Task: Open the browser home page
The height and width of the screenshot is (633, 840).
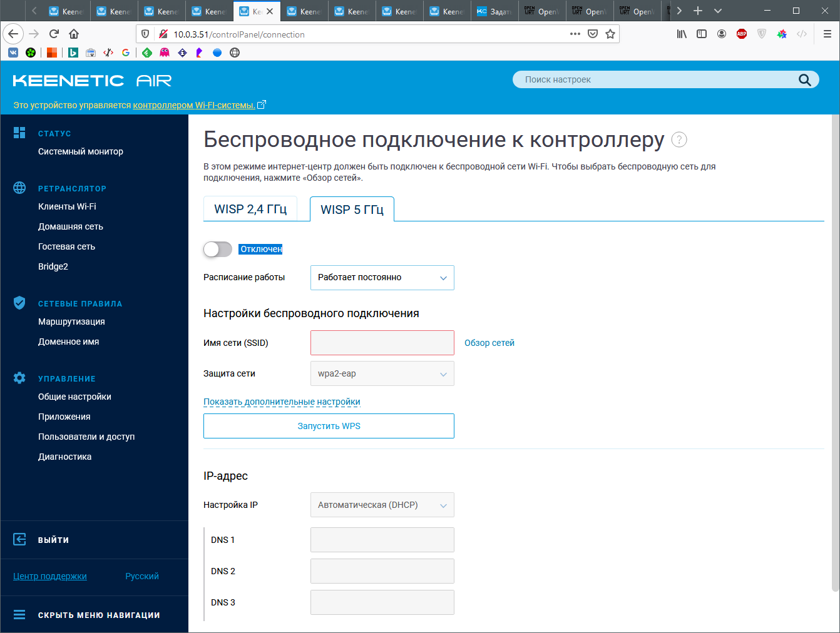Action: pyautogui.click(x=74, y=34)
